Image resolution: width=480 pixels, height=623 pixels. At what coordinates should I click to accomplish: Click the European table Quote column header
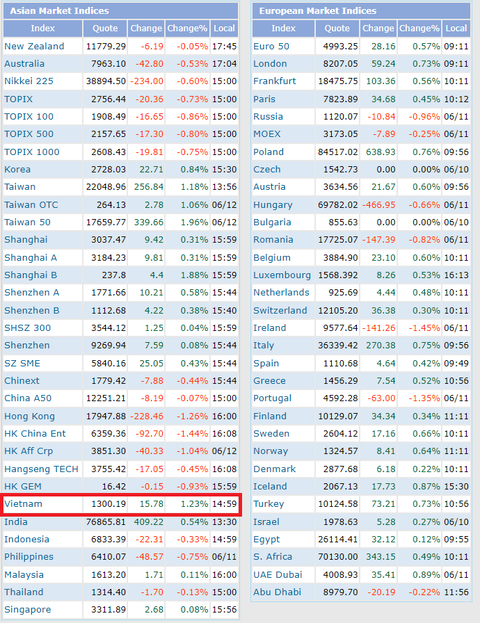click(337, 28)
